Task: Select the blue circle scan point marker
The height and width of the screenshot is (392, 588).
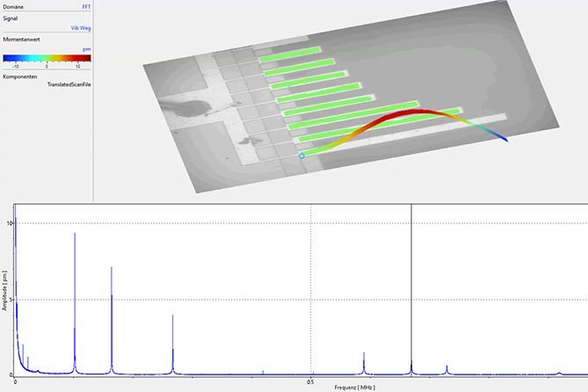Action: click(x=301, y=156)
